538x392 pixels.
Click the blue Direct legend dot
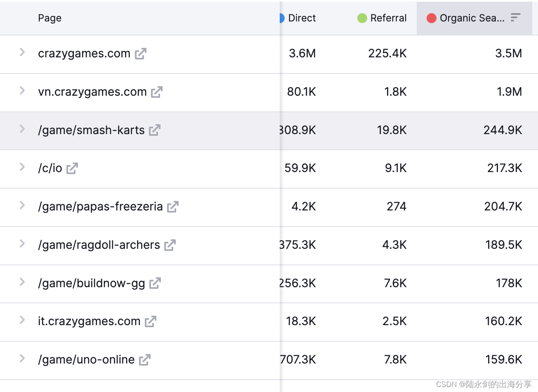[282, 18]
